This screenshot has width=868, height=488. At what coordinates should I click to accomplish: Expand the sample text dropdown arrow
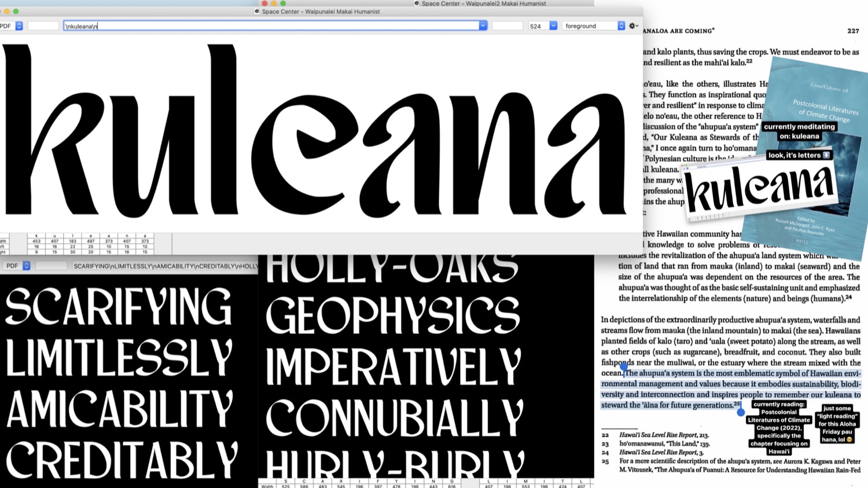(483, 26)
